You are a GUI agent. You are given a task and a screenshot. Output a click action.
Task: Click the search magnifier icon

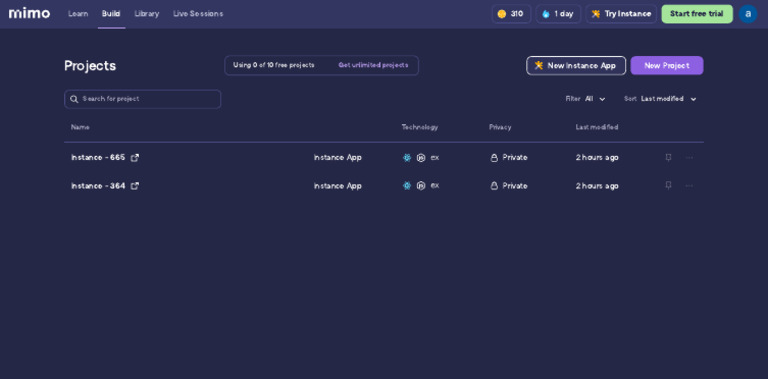(74, 99)
